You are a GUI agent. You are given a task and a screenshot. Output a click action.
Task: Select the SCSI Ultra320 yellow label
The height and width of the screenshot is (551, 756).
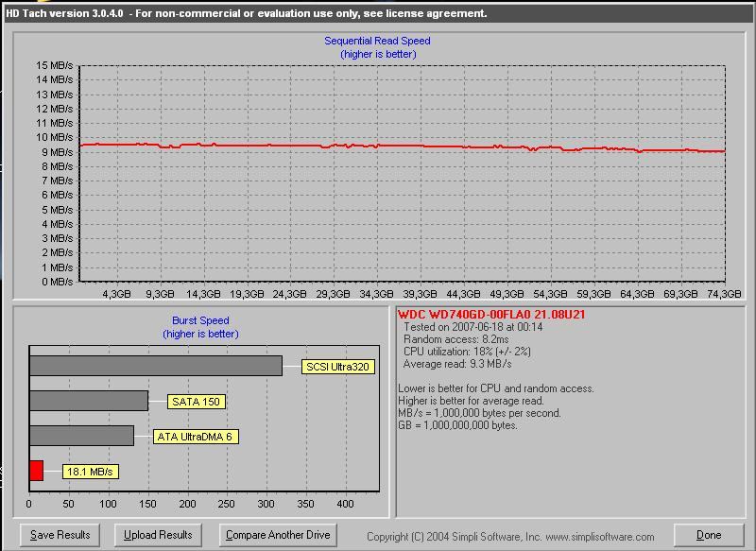pyautogui.click(x=337, y=367)
